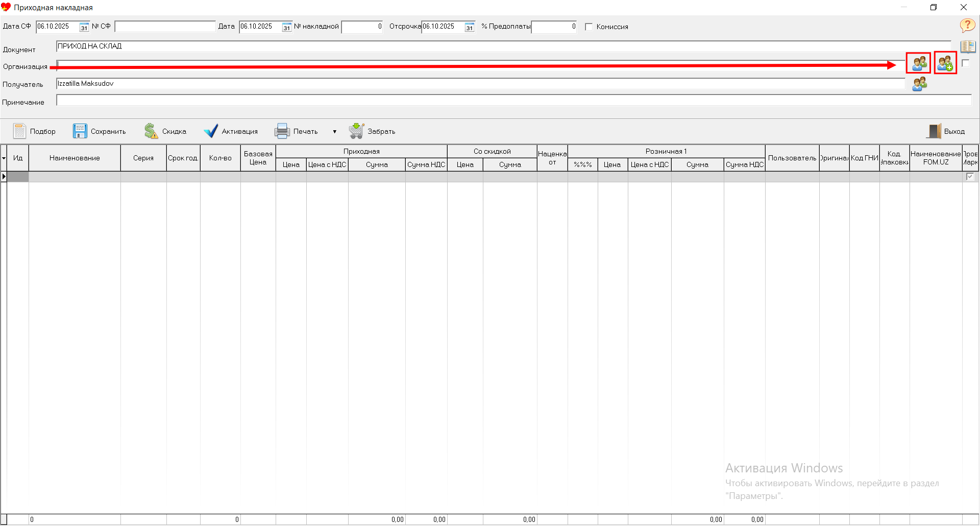
Task: Expand the Печать dropdown arrow
Action: click(335, 132)
